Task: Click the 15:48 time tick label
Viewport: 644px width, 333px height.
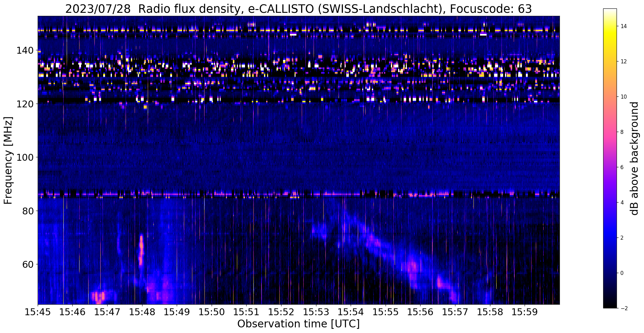Action: [x=142, y=312]
